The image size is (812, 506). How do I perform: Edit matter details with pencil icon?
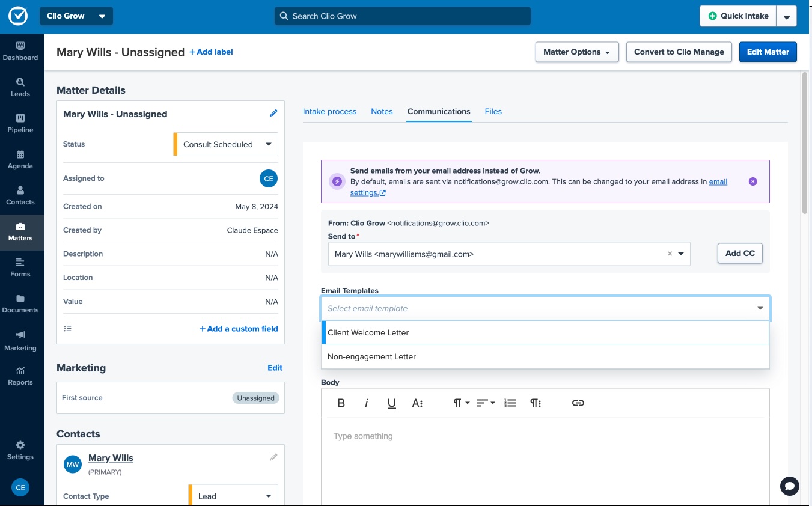274,114
